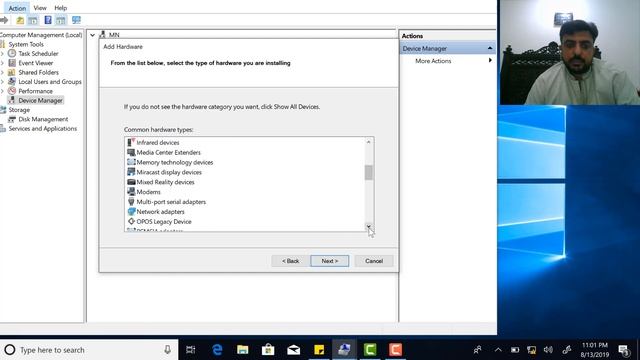Select Services and Applications node
The width and height of the screenshot is (640, 360).
pos(42,129)
